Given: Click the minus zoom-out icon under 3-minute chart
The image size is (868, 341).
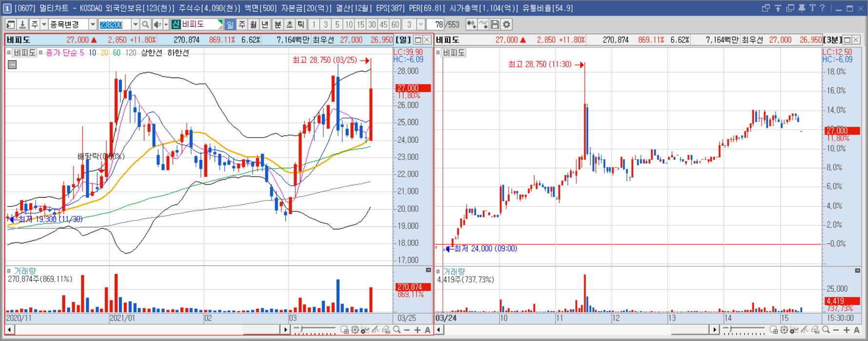Looking at the screenshot, I should pos(836,330).
